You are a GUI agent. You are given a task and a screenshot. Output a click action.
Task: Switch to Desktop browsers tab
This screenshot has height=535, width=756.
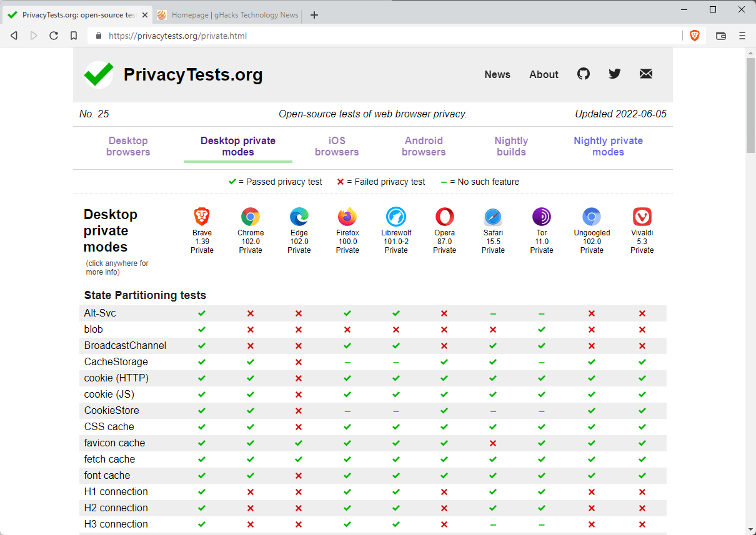[x=128, y=146]
